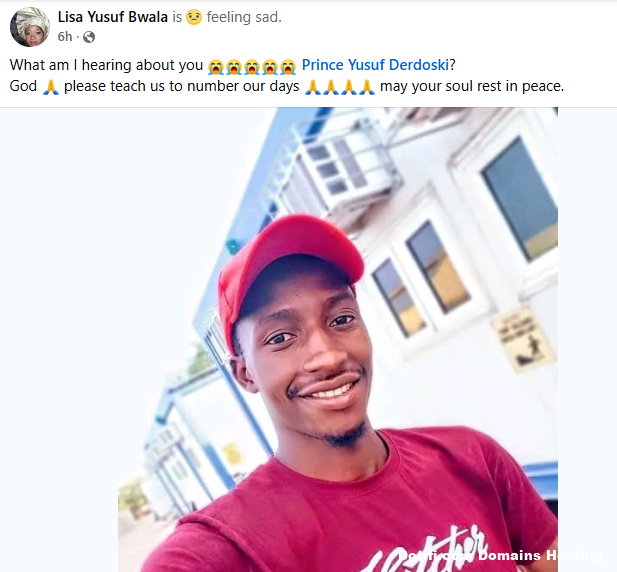Open tagged profile Prince Yusuf Derdoski

coord(375,65)
